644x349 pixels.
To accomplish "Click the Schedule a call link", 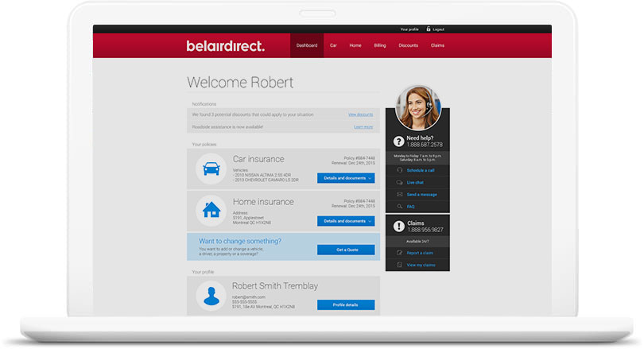I will [x=421, y=170].
